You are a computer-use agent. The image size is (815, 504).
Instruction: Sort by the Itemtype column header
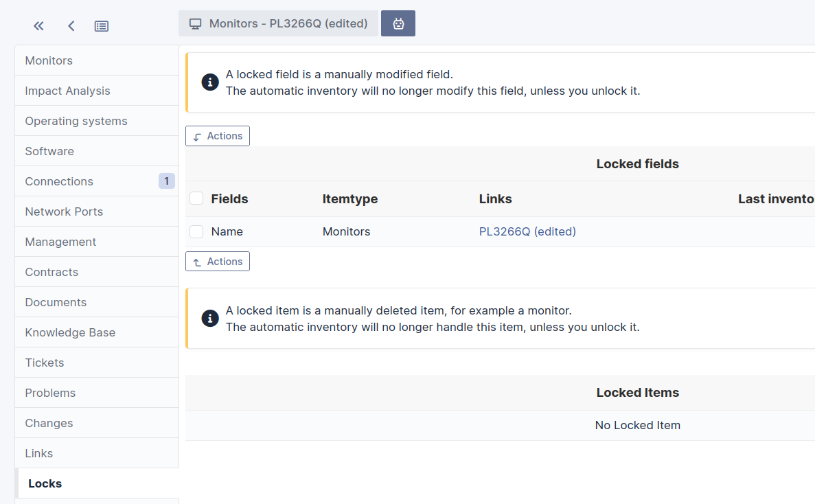349,199
